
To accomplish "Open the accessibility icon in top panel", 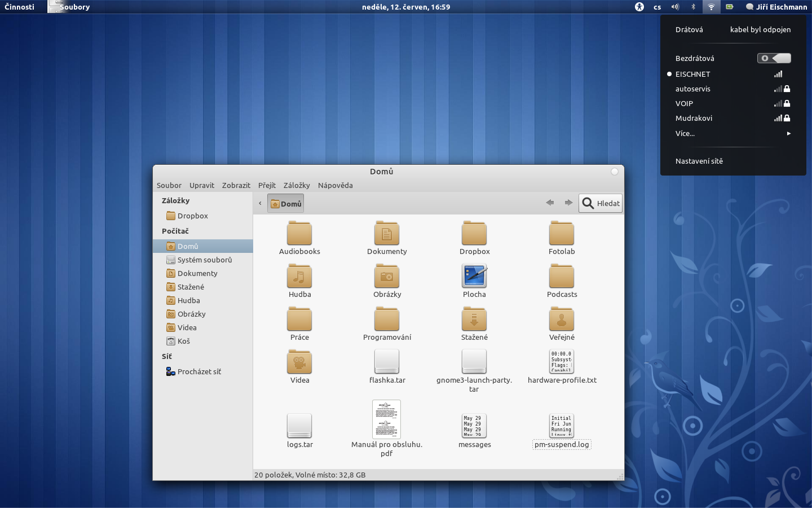I will click(639, 7).
